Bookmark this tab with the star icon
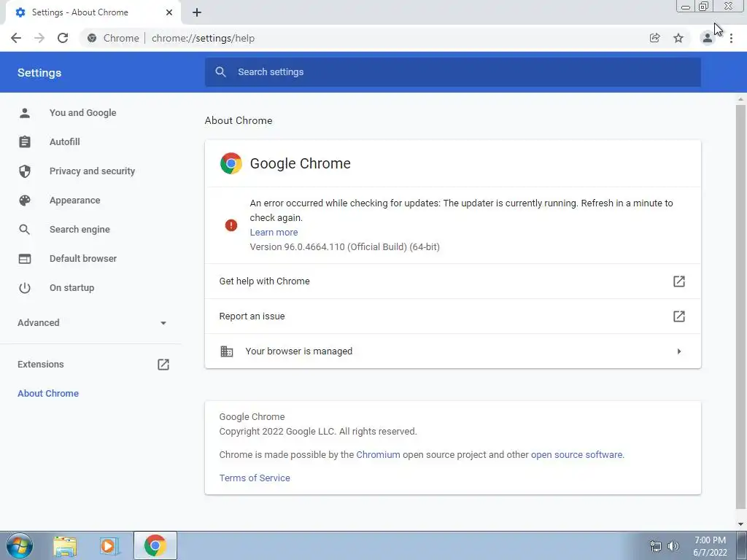 click(x=678, y=38)
